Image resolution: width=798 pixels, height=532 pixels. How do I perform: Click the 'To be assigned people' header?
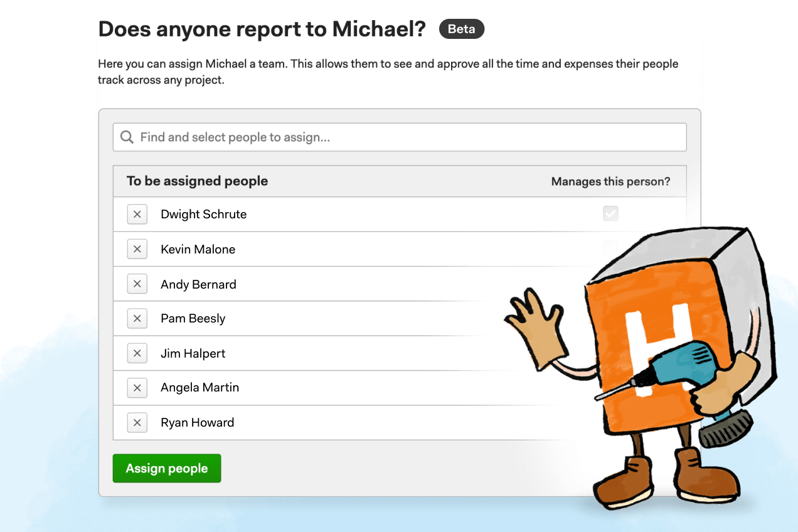(197, 181)
